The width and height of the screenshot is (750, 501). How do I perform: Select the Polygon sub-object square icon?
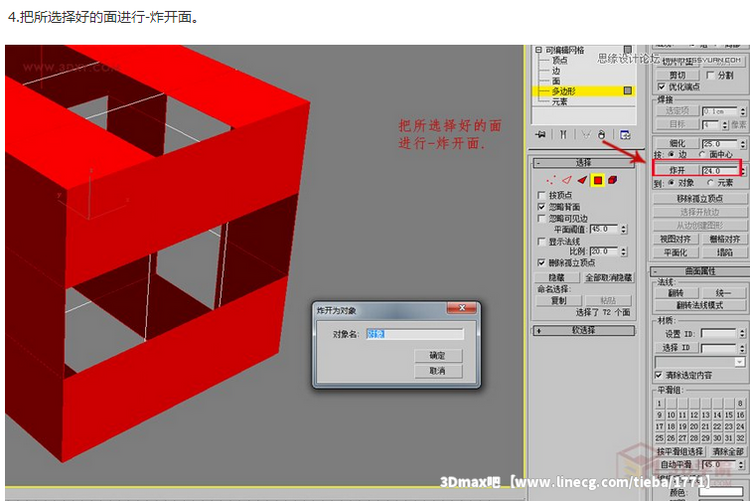597,180
